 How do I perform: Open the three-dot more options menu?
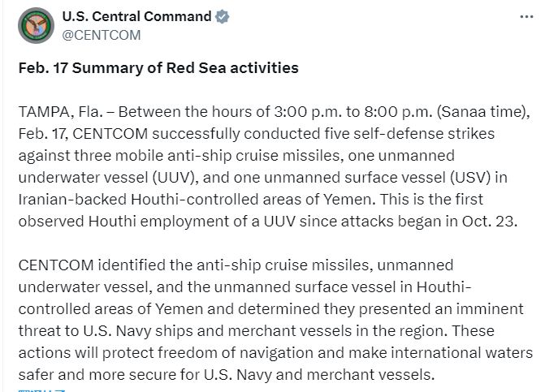pyautogui.click(x=527, y=19)
